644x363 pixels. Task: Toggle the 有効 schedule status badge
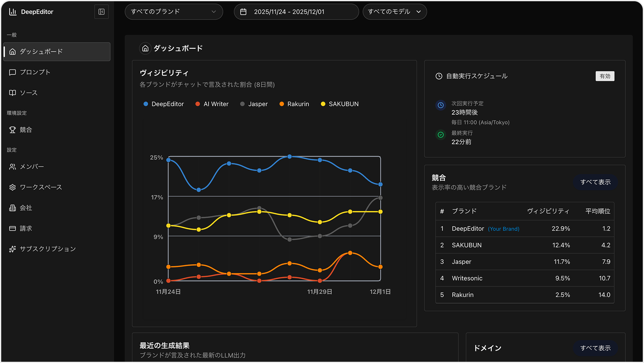click(604, 76)
